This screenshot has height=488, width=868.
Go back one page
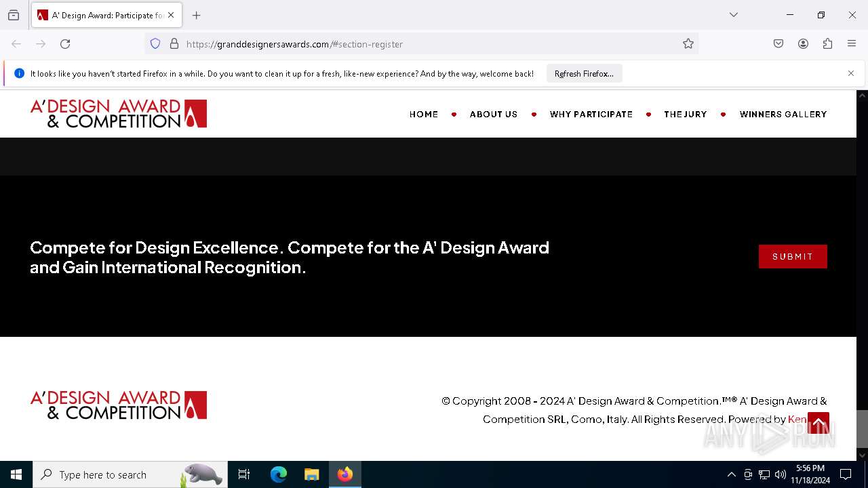(16, 44)
